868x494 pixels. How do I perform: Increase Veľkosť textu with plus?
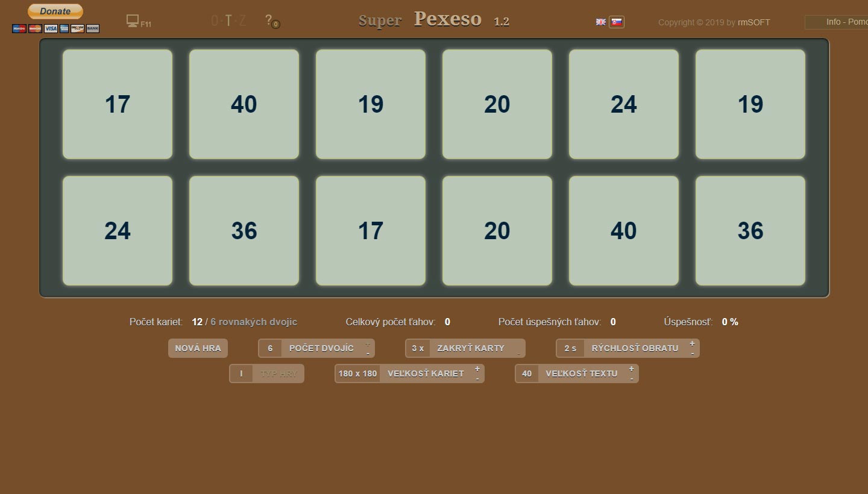631,369
